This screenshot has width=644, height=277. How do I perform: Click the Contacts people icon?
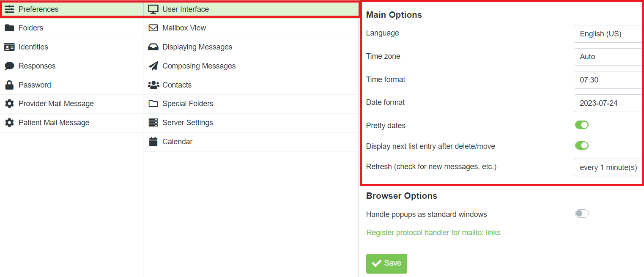point(153,85)
